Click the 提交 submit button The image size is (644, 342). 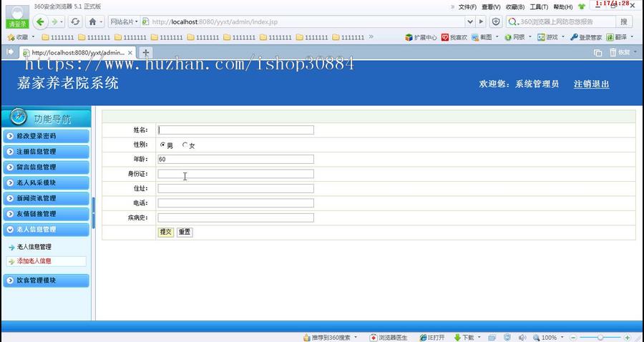[x=166, y=232]
